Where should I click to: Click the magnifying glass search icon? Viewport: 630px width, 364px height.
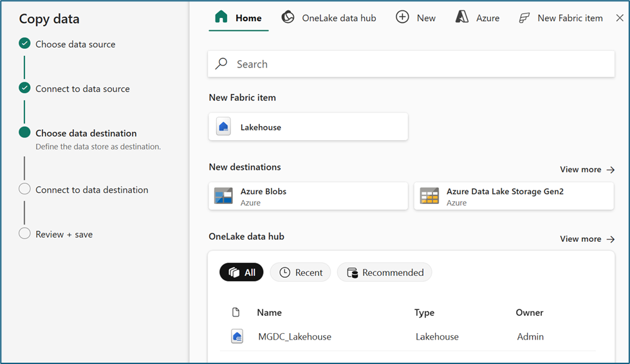221,64
